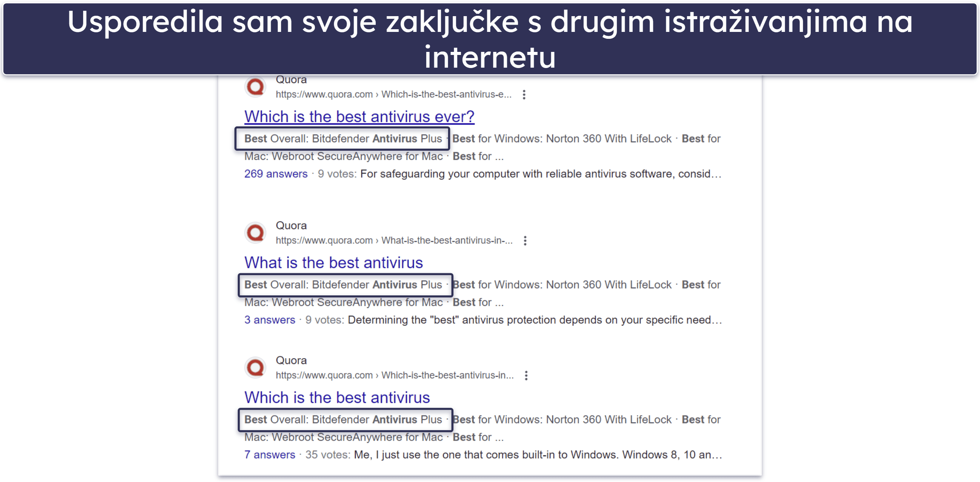The width and height of the screenshot is (980, 482).
Task: Open more options for 'Which-is-the-best-antivirus-in...' result
Action: (x=526, y=376)
